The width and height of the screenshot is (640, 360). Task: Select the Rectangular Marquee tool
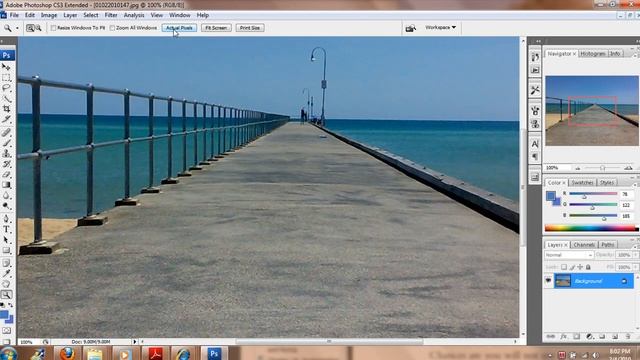pyautogui.click(x=6, y=78)
